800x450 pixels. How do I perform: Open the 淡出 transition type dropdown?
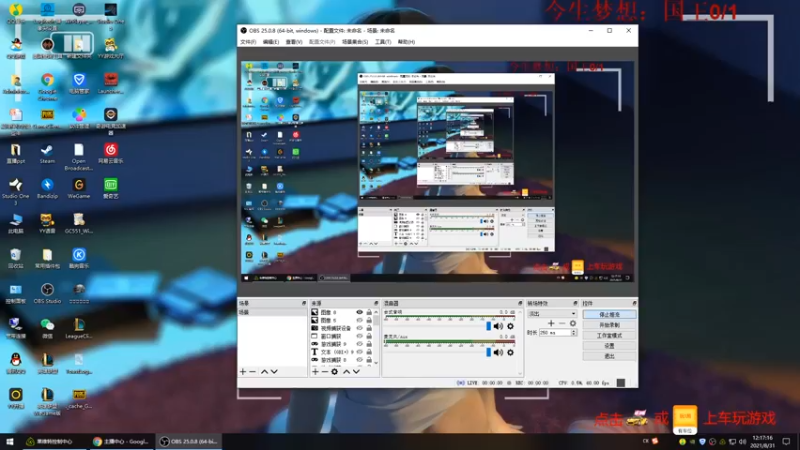click(x=552, y=314)
